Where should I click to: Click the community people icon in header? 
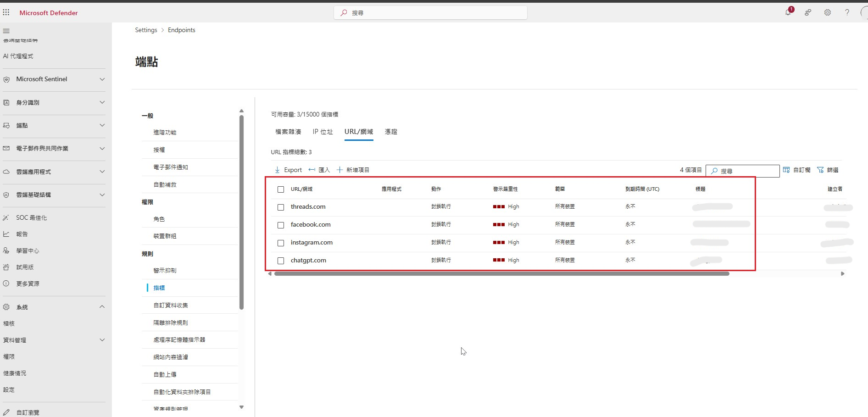click(808, 12)
